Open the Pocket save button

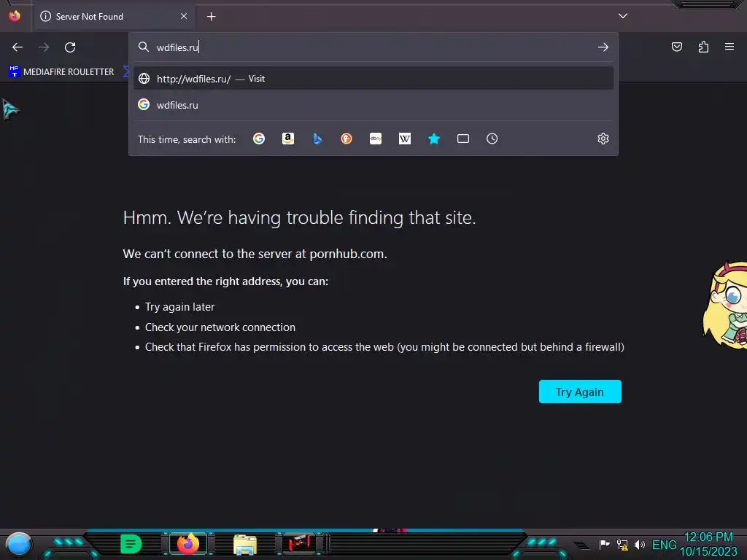click(x=676, y=47)
